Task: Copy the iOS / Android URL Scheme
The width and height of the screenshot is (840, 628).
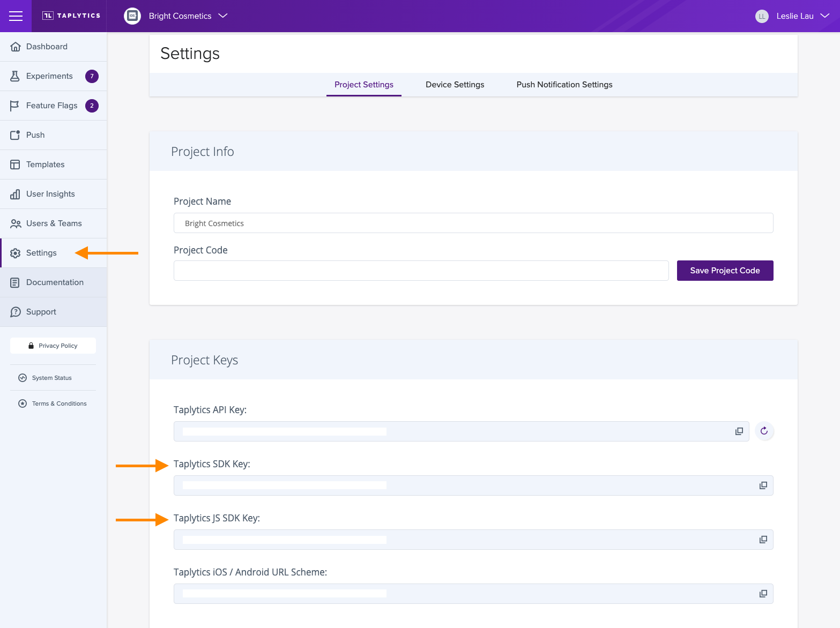Action: pyautogui.click(x=763, y=594)
